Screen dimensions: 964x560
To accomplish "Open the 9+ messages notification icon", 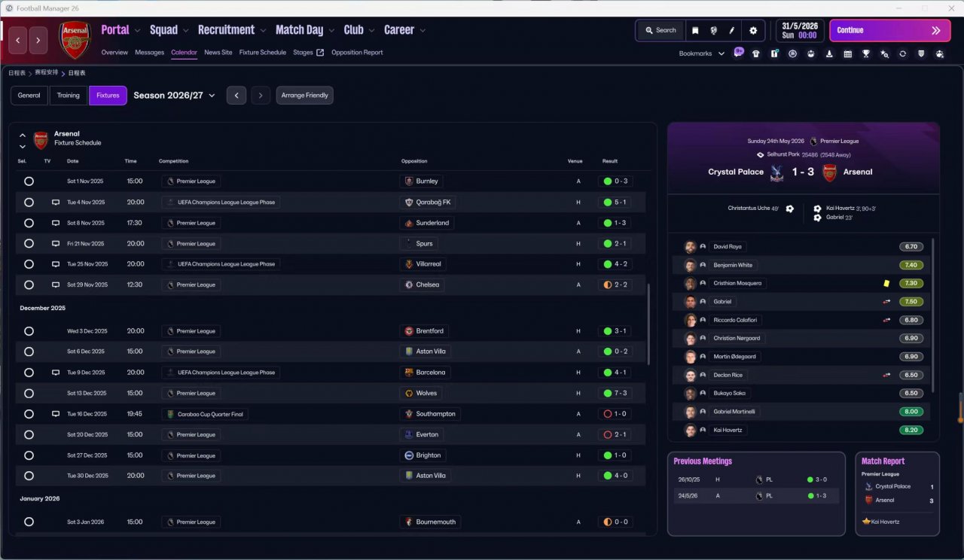I will pyautogui.click(x=739, y=53).
